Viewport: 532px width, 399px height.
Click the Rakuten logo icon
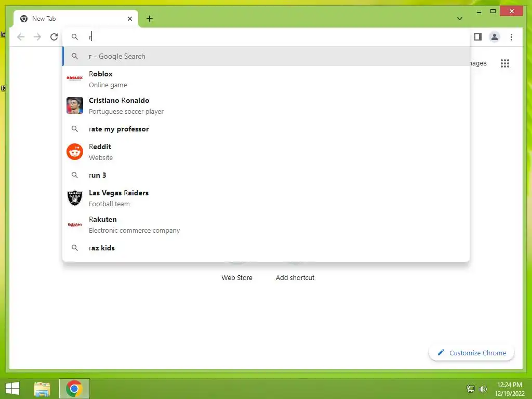click(75, 224)
